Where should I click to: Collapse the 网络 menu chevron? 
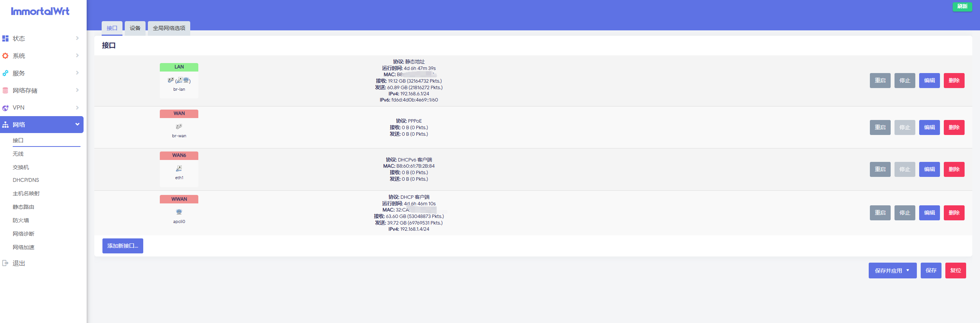[77, 124]
